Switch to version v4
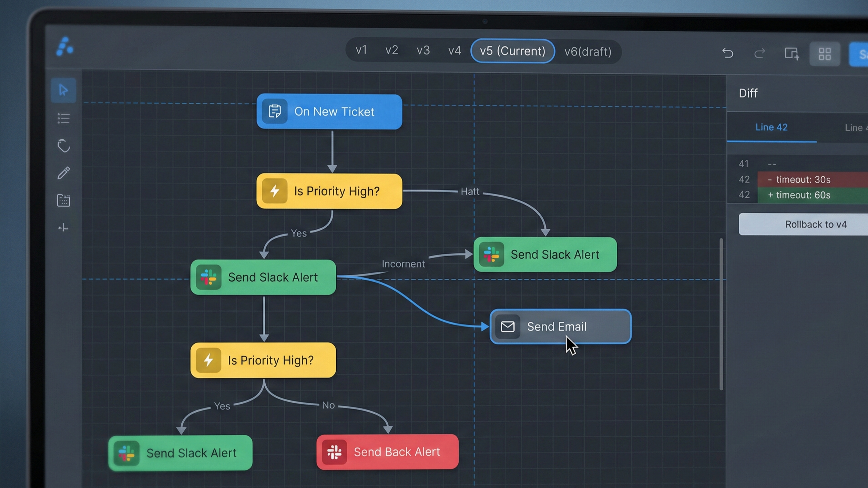868x488 pixels. pyautogui.click(x=455, y=51)
